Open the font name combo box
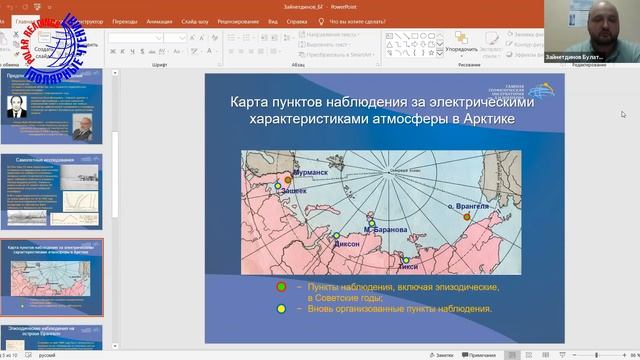 click(x=136, y=38)
